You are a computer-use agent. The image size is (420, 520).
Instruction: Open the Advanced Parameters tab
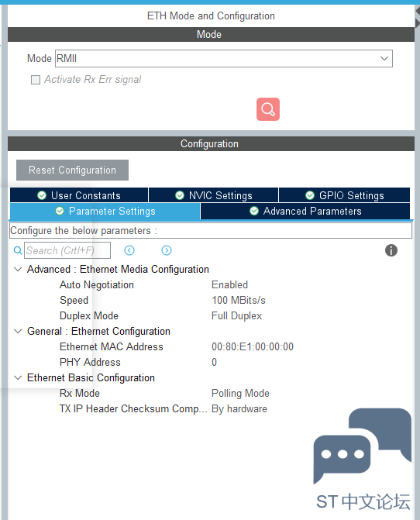305,212
